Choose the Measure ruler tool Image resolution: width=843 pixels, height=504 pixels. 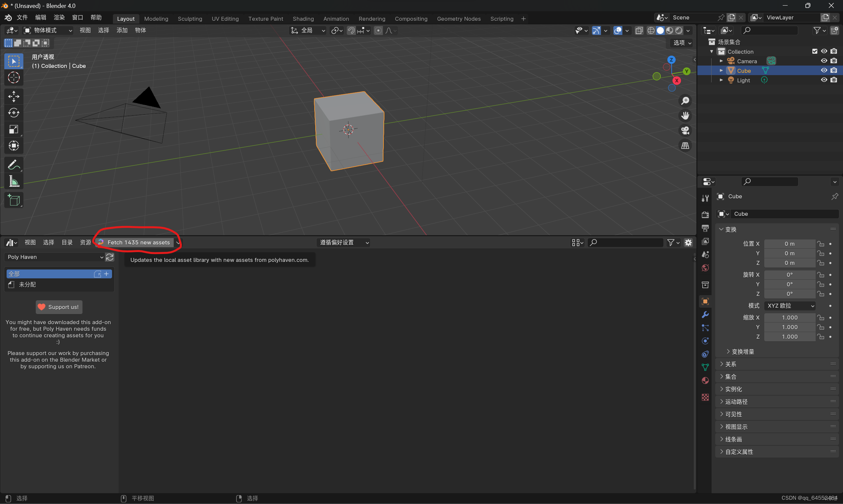[14, 182]
